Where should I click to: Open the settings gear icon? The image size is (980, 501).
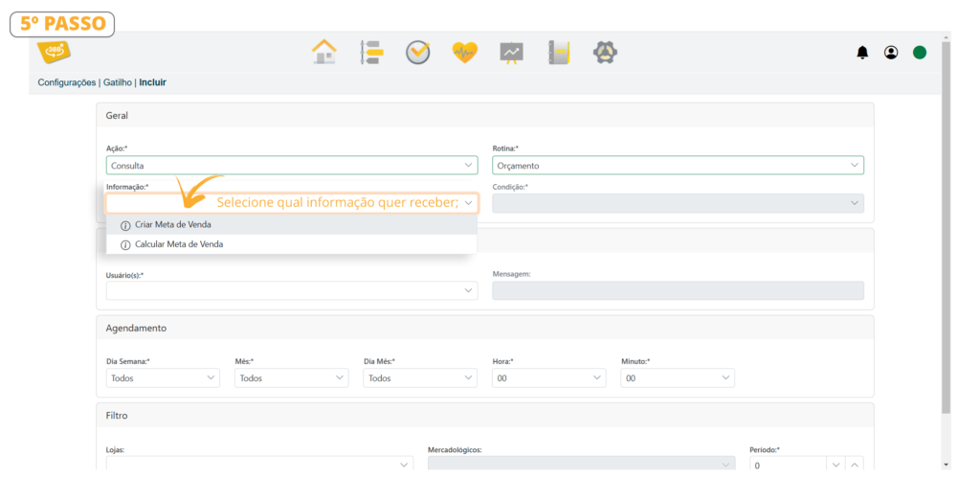(x=605, y=53)
